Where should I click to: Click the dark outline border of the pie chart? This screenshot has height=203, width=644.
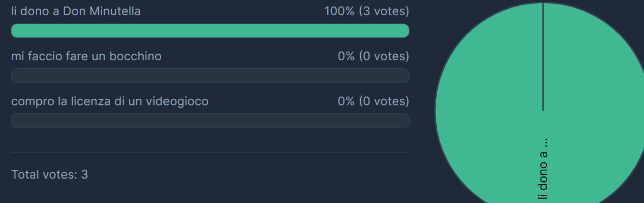[x=435, y=110]
